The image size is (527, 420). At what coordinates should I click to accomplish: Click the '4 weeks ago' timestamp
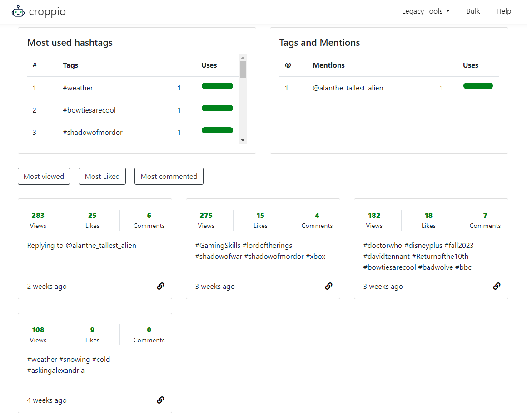[x=47, y=400]
